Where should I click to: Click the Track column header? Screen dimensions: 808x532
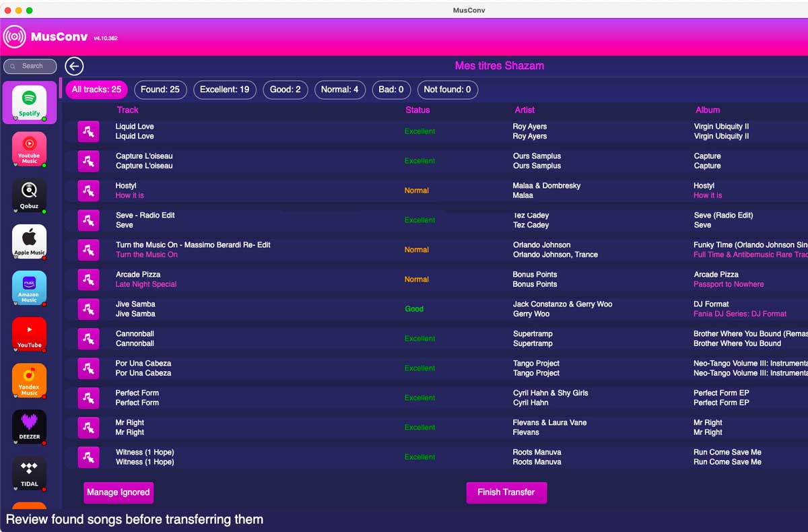tap(127, 110)
